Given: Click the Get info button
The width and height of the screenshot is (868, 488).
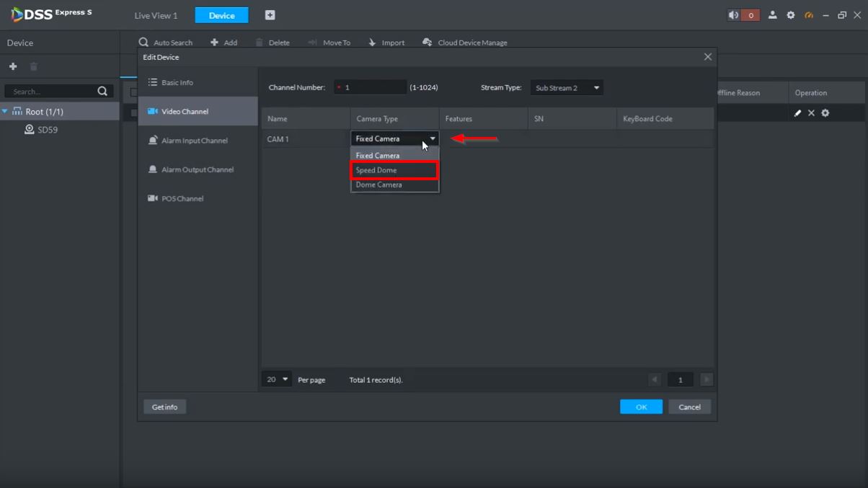Looking at the screenshot, I should pos(164,407).
